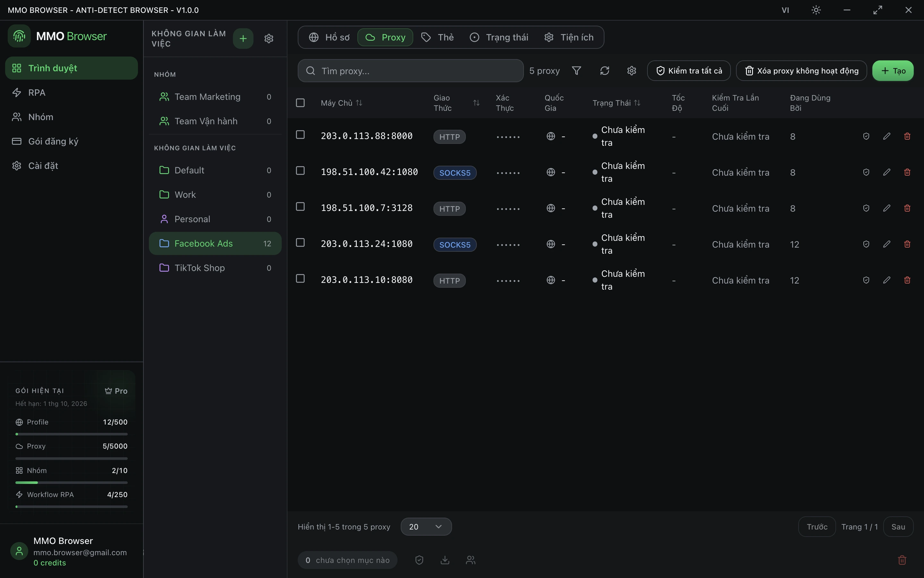Open the Thẻ tab
Viewport: 924px width, 578px height.
pos(438,37)
